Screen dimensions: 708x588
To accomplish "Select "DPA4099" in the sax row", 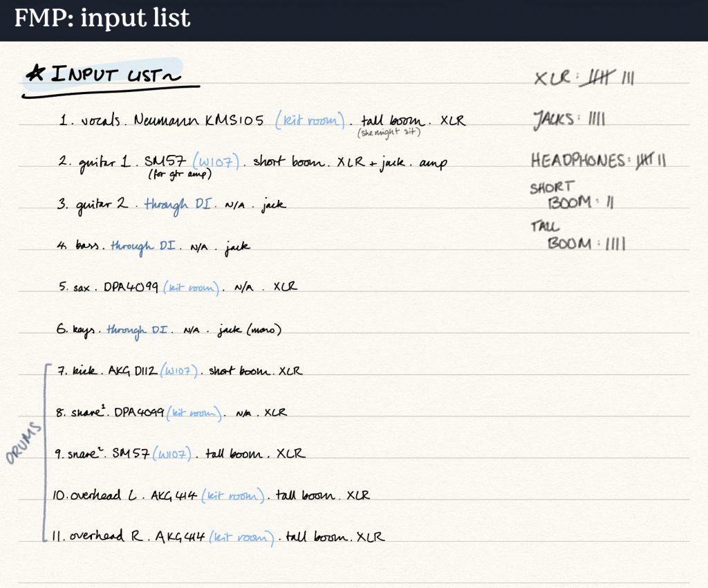I will 131,287.
